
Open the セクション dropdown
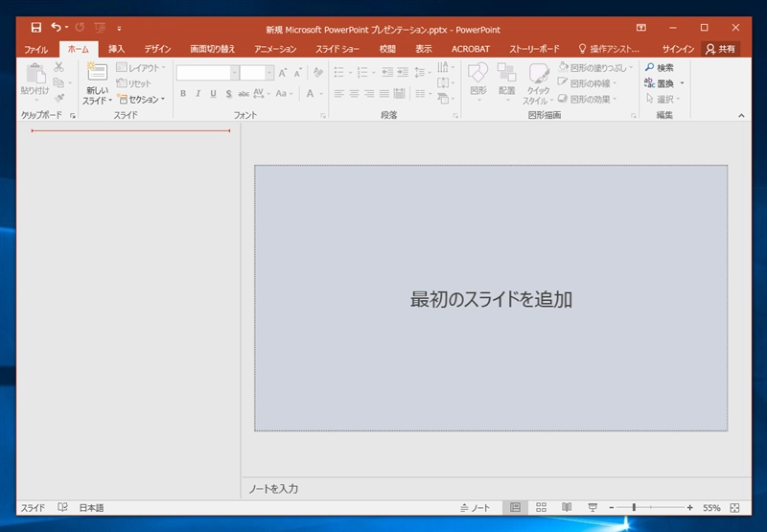141,100
